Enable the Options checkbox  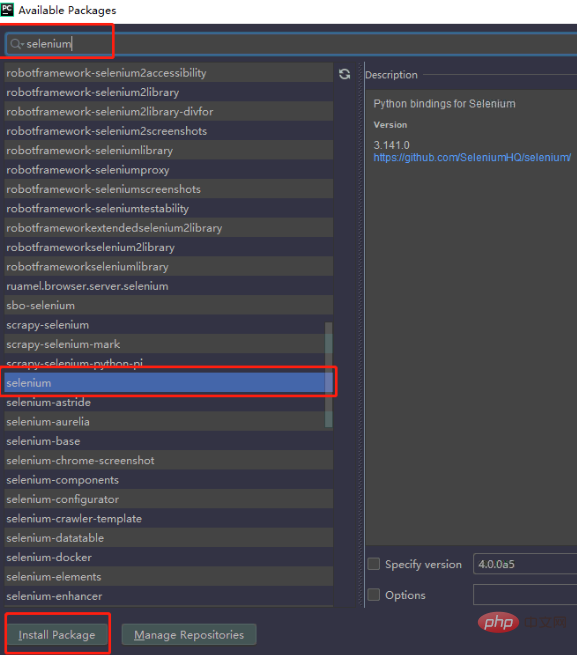[374, 594]
